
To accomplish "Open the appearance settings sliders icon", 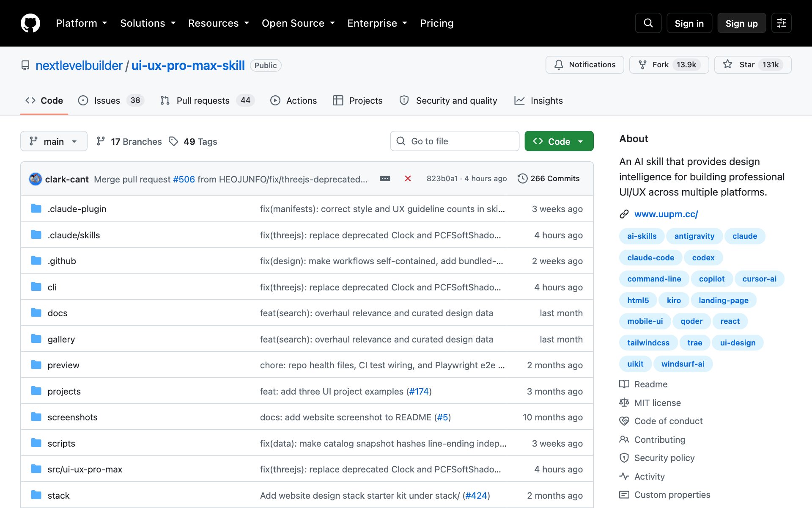I will (x=781, y=23).
